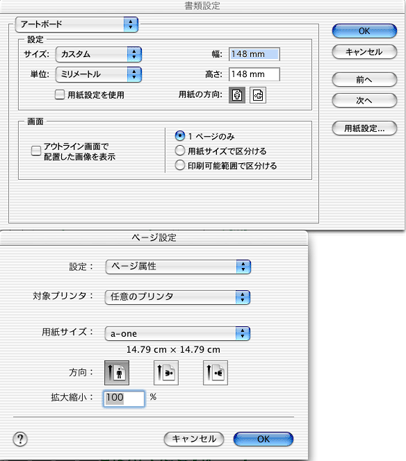Open help via question mark icon
406x461 pixels.
[20, 439]
